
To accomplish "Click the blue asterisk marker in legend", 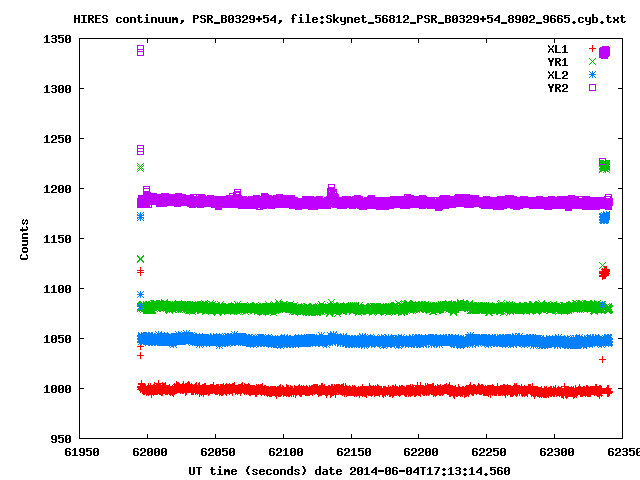I will click(x=592, y=75).
